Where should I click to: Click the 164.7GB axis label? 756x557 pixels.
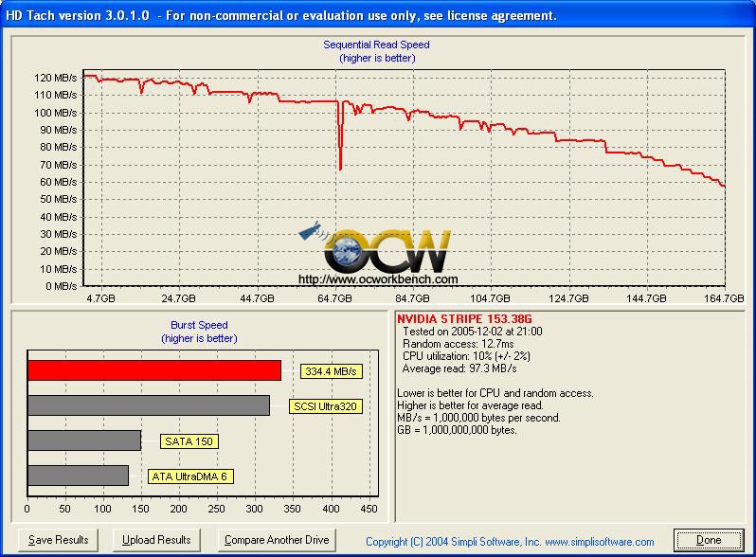coord(724,298)
